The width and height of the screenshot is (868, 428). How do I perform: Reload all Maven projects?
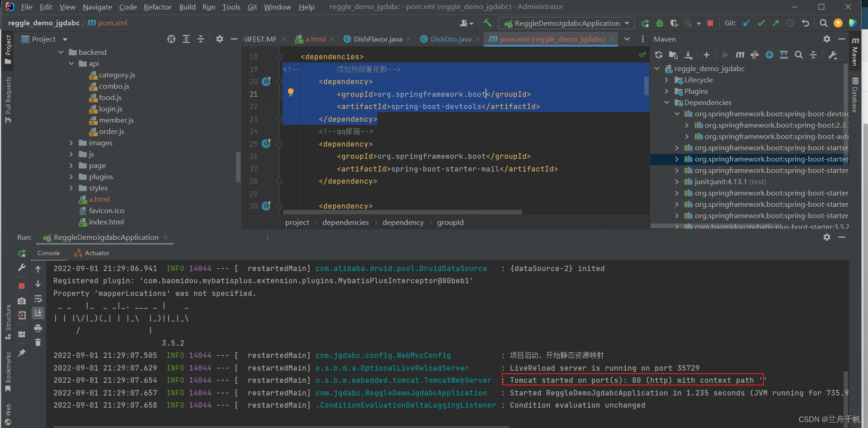pyautogui.click(x=659, y=55)
